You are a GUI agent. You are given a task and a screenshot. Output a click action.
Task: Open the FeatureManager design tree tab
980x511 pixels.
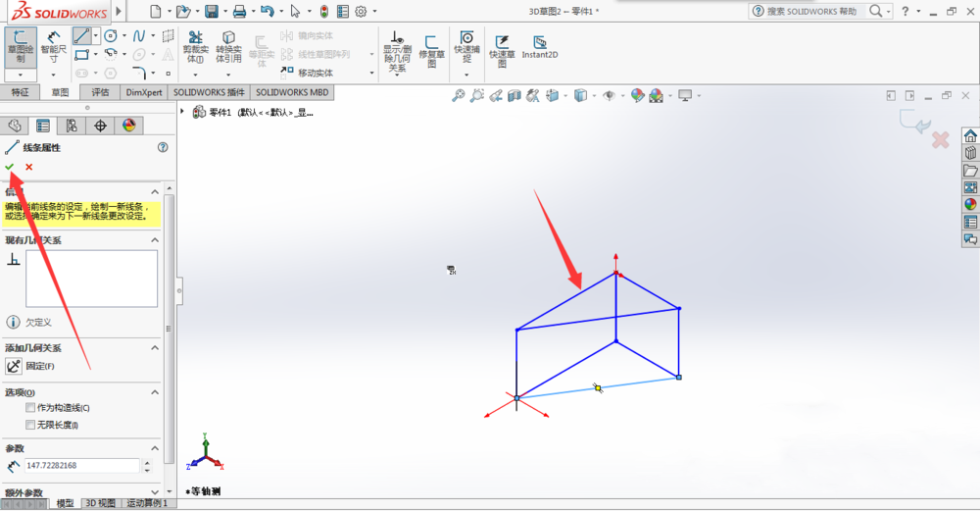pos(15,126)
